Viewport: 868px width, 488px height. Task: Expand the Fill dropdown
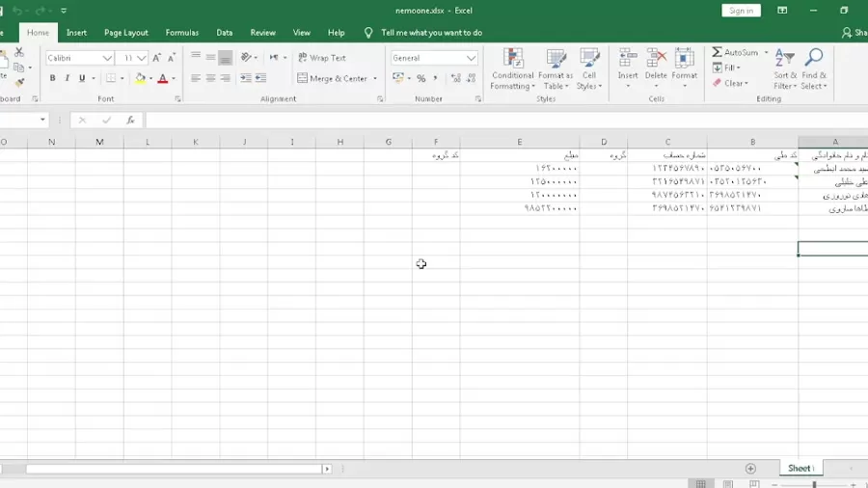point(739,68)
